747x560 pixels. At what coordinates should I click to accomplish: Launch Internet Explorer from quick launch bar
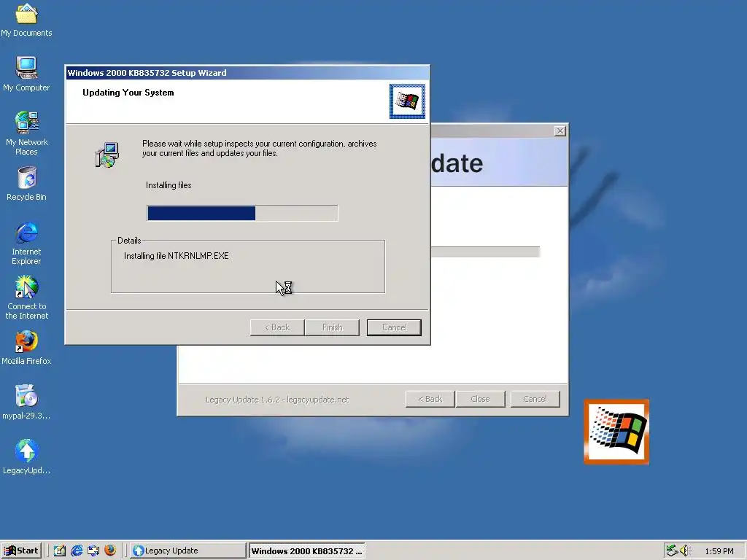click(x=77, y=551)
